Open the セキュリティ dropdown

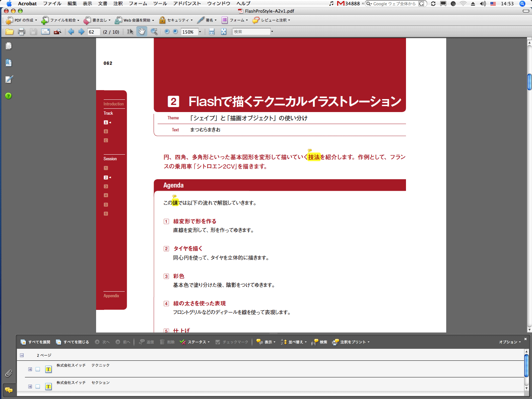click(x=176, y=20)
